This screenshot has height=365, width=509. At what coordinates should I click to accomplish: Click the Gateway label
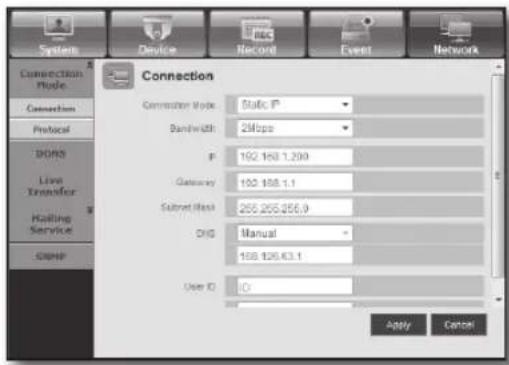[195, 182]
